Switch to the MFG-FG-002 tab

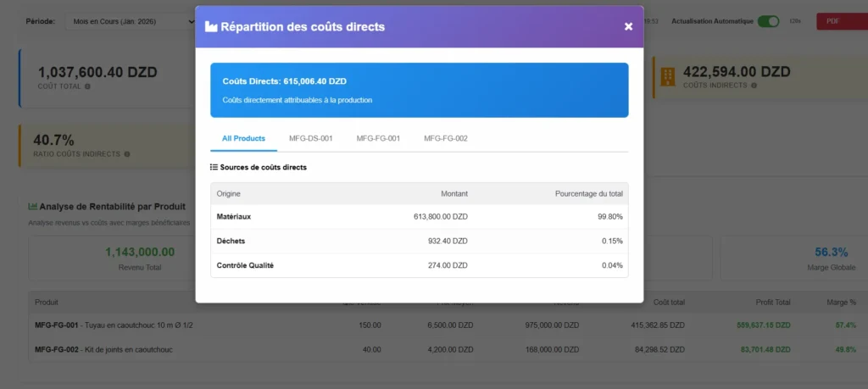[x=446, y=138]
